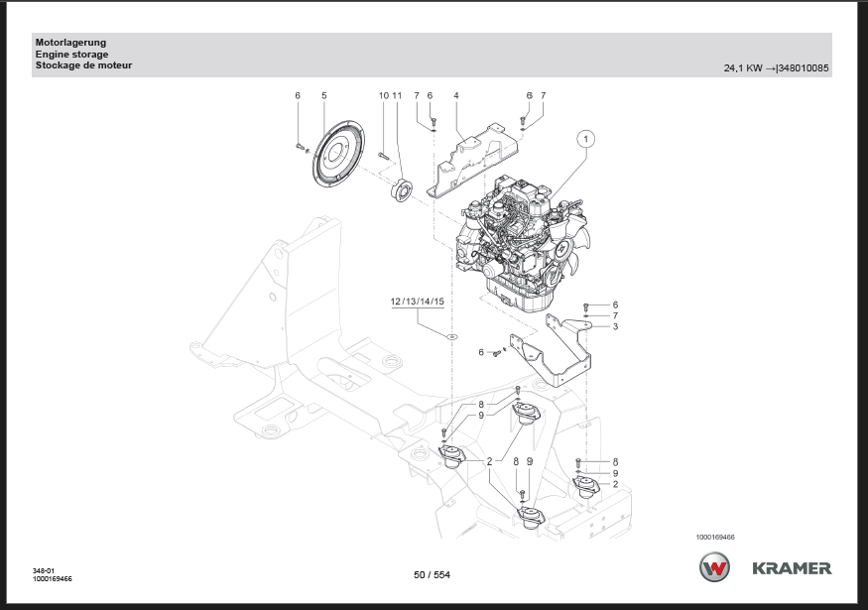Click the 50 / 554 page number
868x610 pixels.
(x=433, y=574)
